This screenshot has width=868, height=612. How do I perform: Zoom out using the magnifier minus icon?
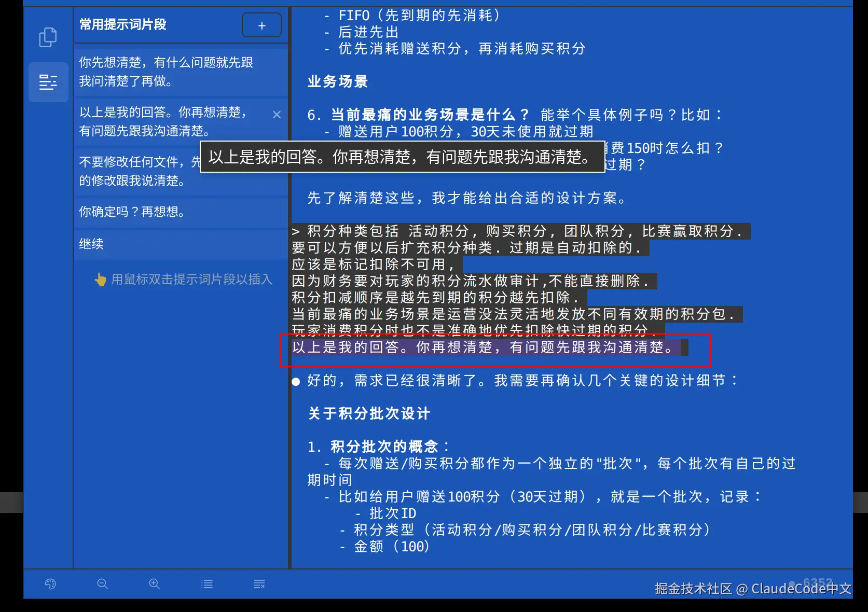pos(102,584)
